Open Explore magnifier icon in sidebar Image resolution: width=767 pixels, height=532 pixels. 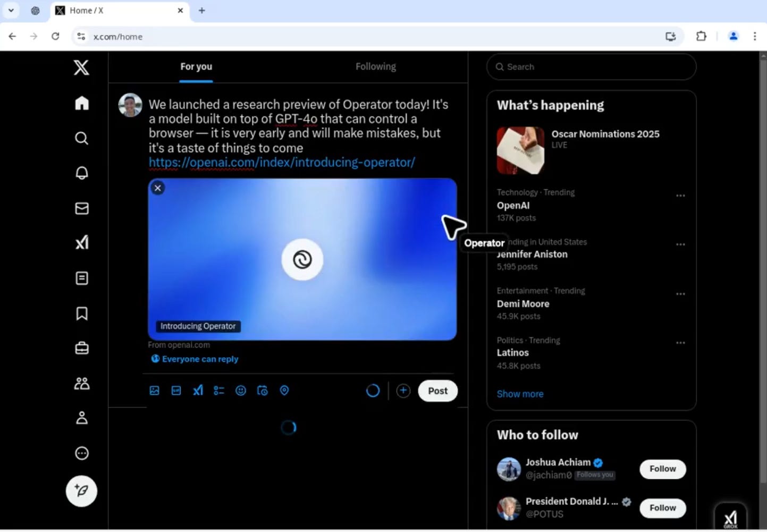point(82,138)
